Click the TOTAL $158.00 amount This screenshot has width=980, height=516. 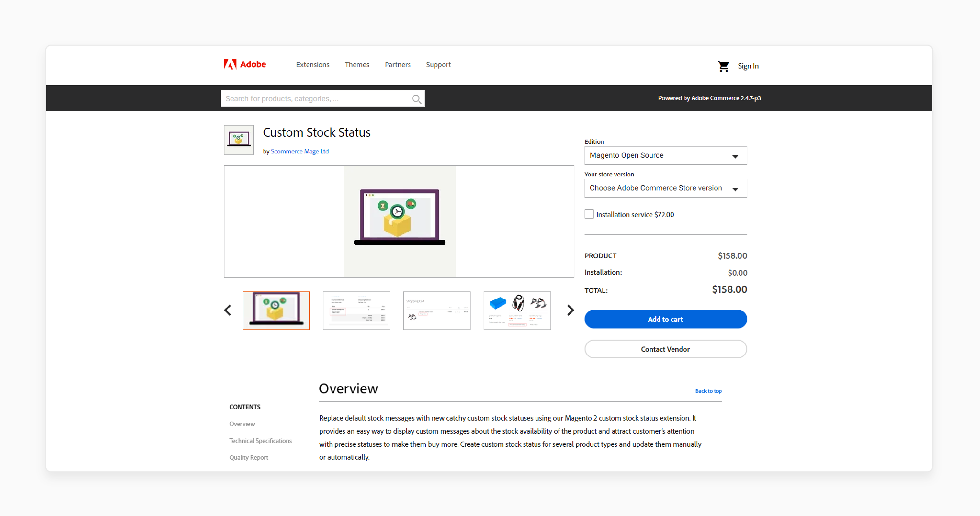pyautogui.click(x=729, y=289)
